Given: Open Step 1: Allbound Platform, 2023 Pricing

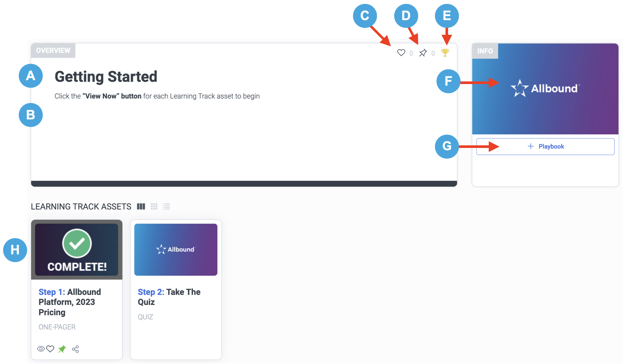Looking at the screenshot, I should 70,302.
